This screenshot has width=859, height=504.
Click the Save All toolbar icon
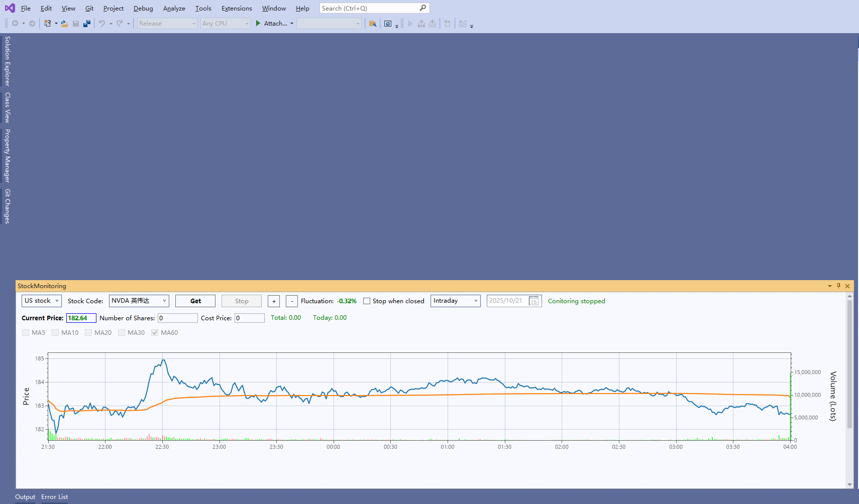click(x=87, y=24)
